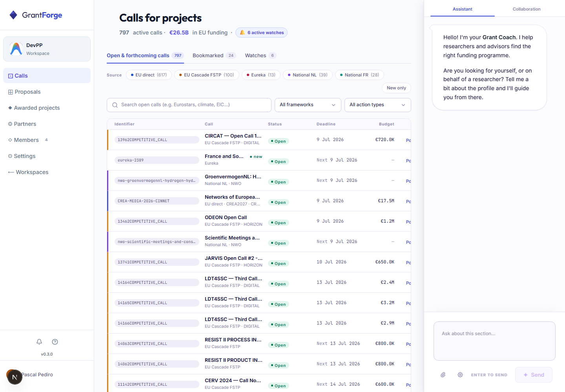
Task: Go to Proposals in the sidebar
Action: point(47,92)
